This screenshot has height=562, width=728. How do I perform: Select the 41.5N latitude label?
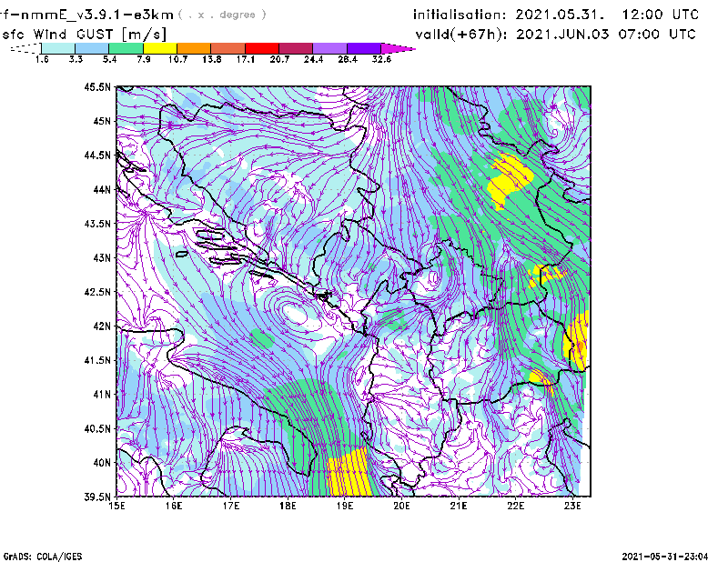[x=97, y=360]
